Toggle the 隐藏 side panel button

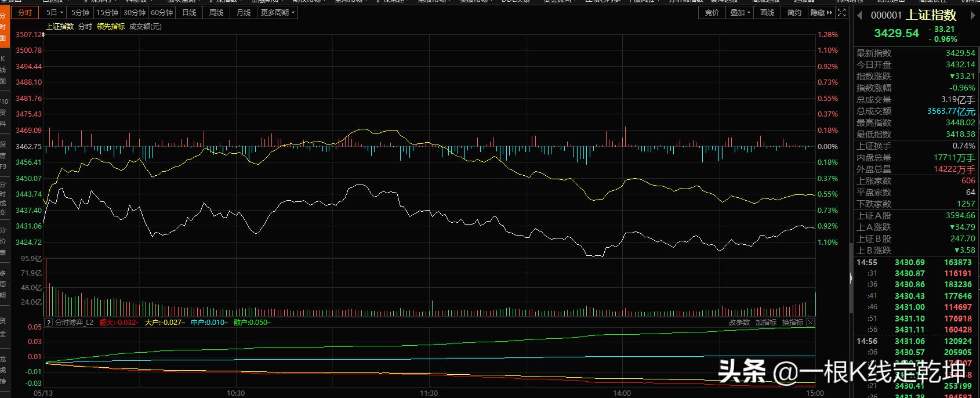(x=821, y=12)
